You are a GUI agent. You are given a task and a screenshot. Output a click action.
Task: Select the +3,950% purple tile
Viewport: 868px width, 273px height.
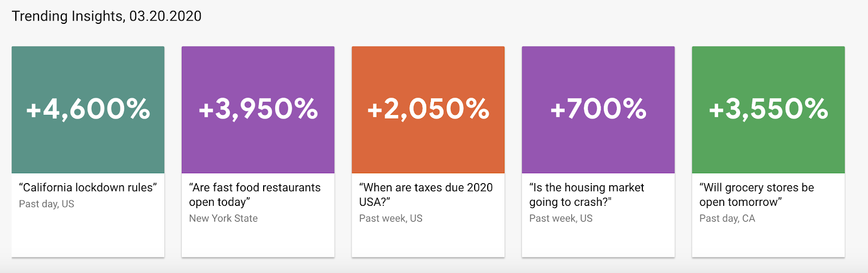258,109
